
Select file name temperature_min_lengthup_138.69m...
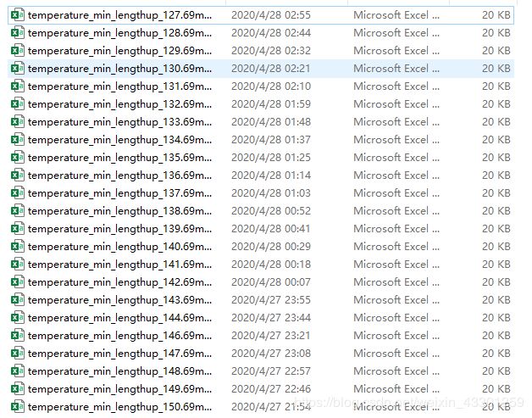coord(119,211)
